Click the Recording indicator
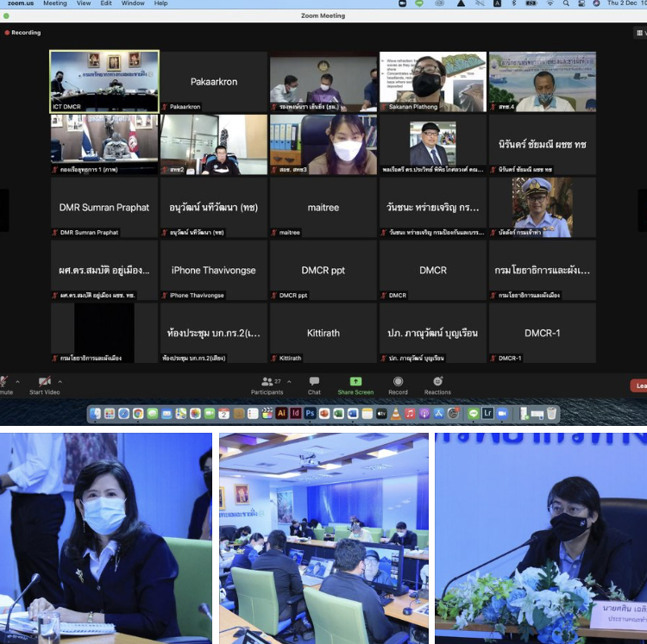647x644 pixels. click(22, 33)
